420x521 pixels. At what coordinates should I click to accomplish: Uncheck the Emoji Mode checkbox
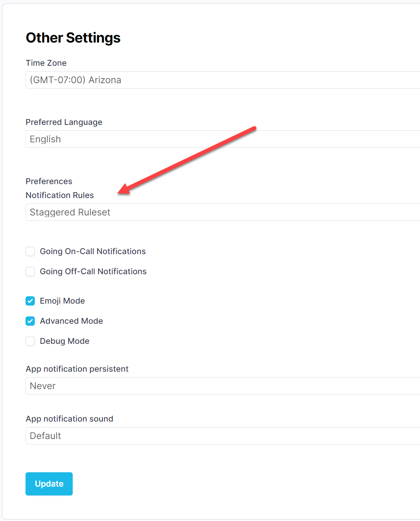coord(30,301)
